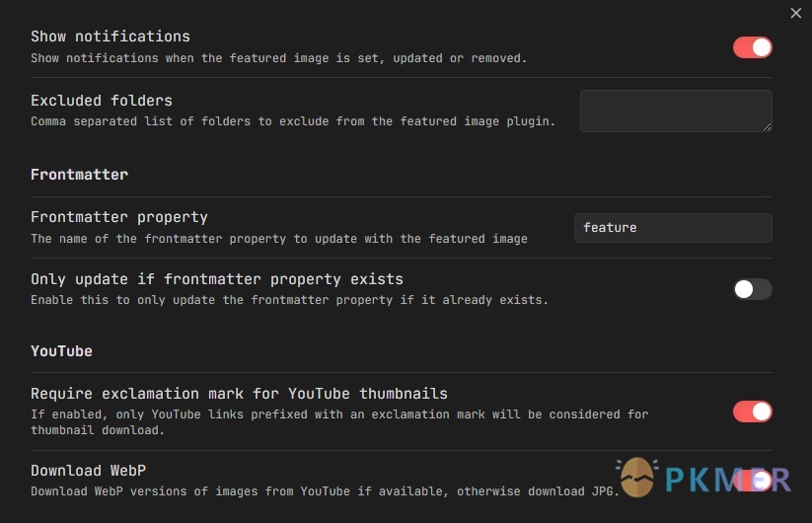Click the PKMER logo mascot icon
The image size is (812, 523).
click(637, 477)
